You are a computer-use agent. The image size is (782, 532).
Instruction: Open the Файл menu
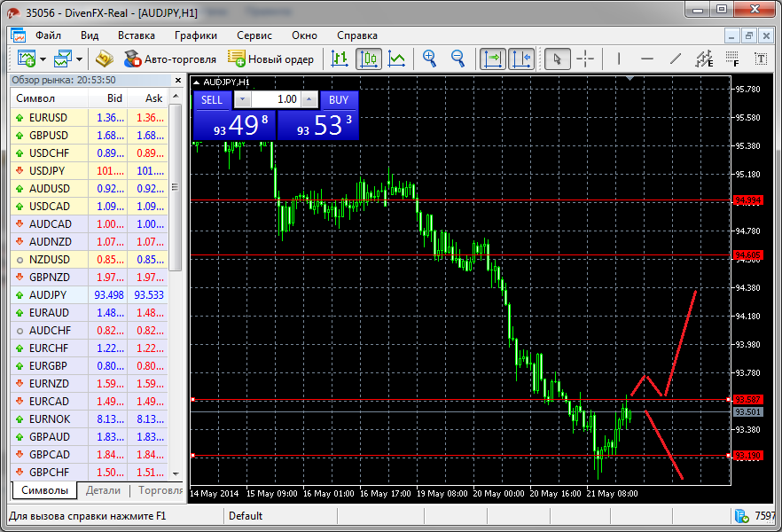pyautogui.click(x=48, y=35)
